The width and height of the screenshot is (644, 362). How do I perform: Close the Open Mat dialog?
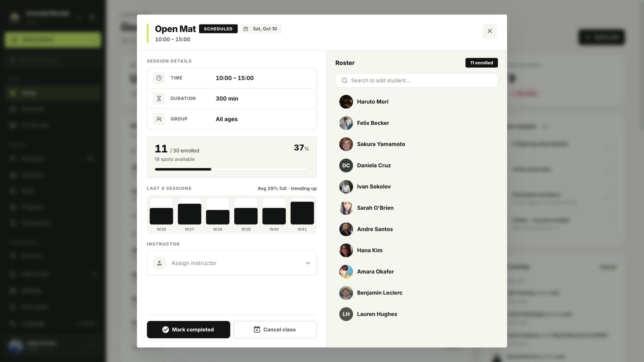click(x=489, y=31)
